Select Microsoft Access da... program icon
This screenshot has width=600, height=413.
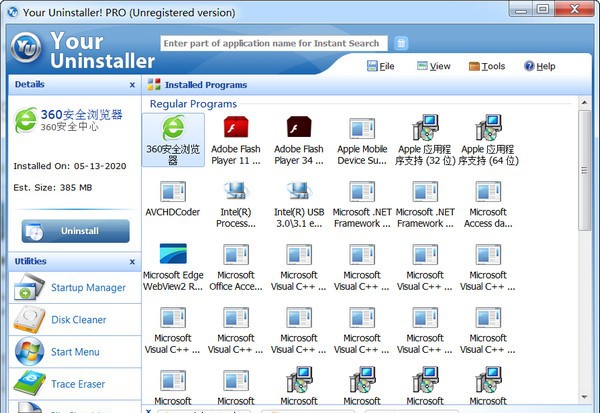click(488, 191)
